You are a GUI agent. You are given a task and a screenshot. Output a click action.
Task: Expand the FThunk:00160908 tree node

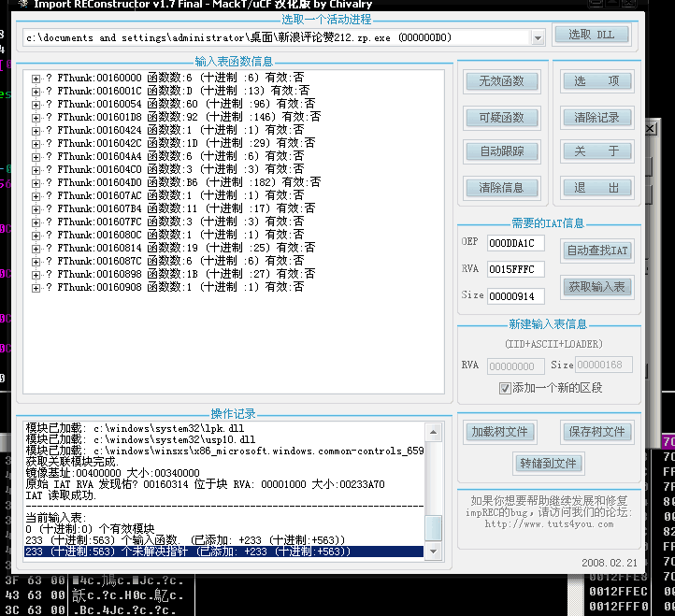[36, 288]
